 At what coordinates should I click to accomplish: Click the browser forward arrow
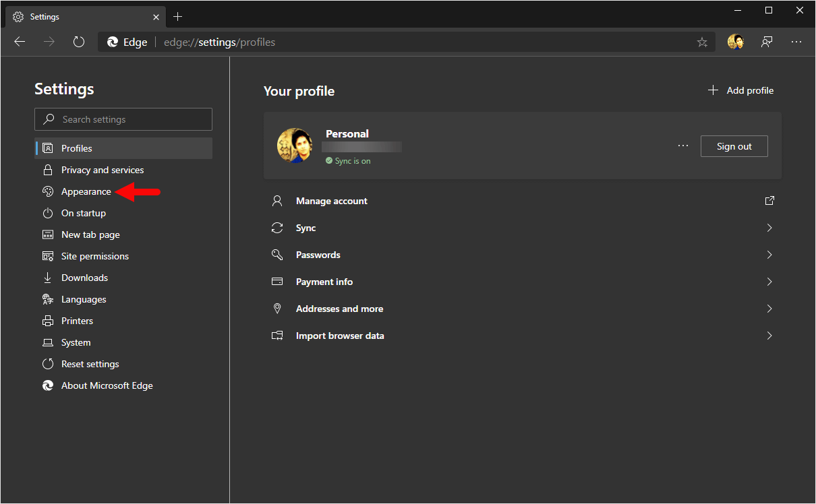(x=49, y=42)
